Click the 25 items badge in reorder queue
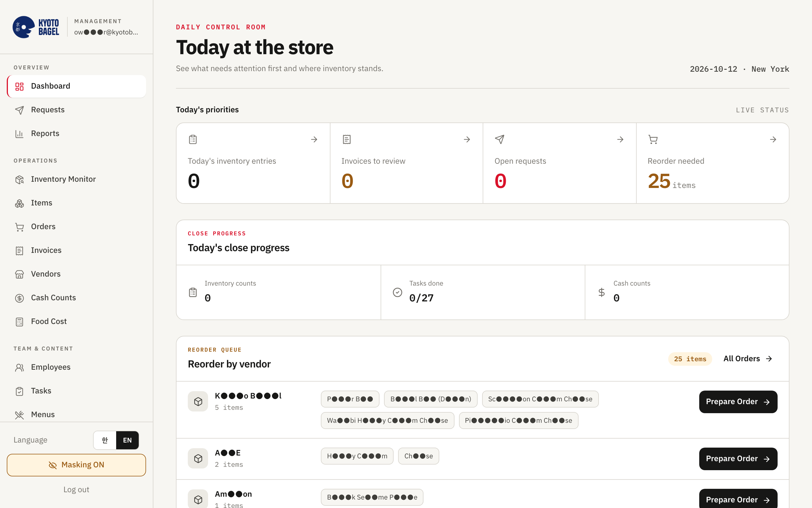Screen dimensions: 812x508 pyautogui.click(x=690, y=359)
